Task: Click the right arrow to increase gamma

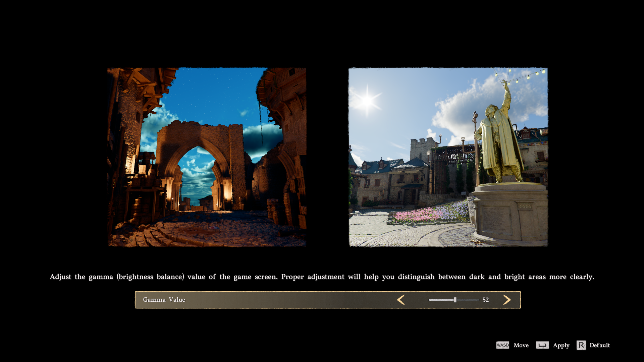Action: click(507, 300)
